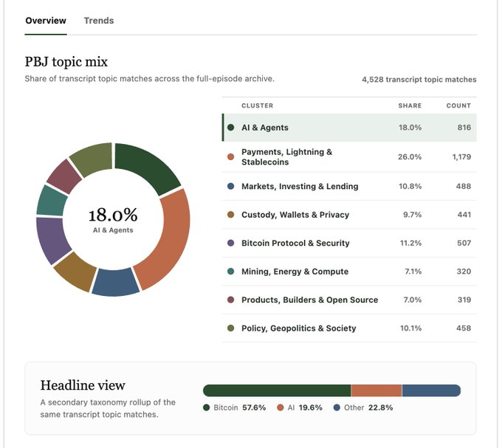Click the 816 count value
502x448 pixels.
[x=464, y=128]
